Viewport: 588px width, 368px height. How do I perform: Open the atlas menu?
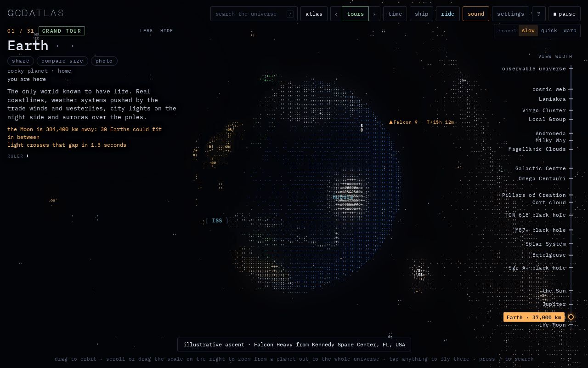[x=314, y=14]
